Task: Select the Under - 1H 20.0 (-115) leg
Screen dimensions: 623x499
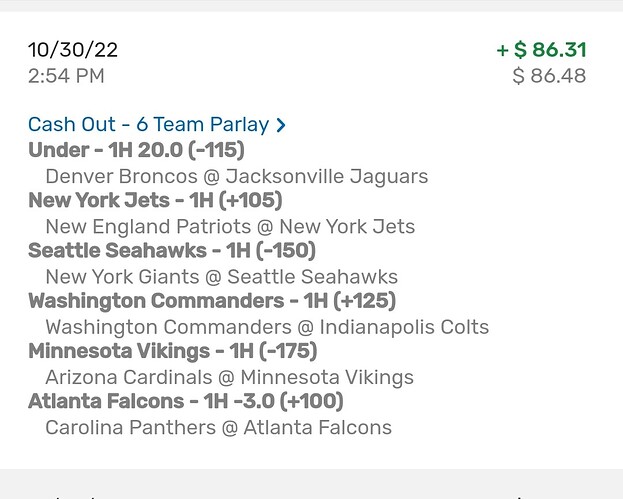Action: click(136, 151)
